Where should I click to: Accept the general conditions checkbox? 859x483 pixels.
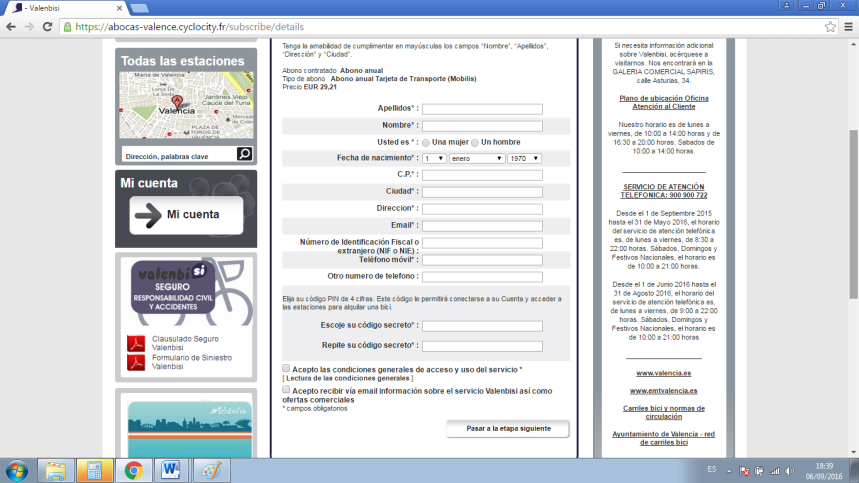coord(286,368)
